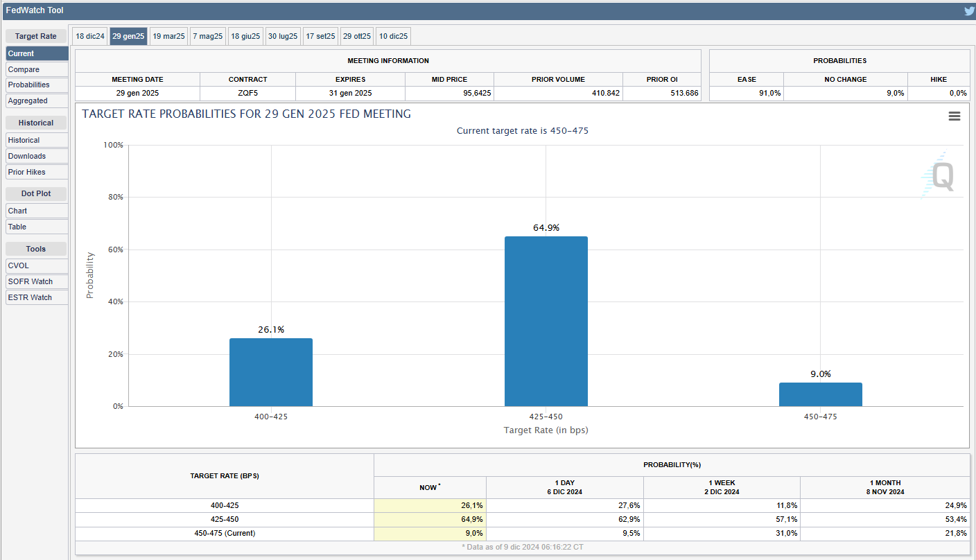This screenshot has width=976, height=560.
Task: Click the FedWatch Tool title
Action: click(35, 11)
